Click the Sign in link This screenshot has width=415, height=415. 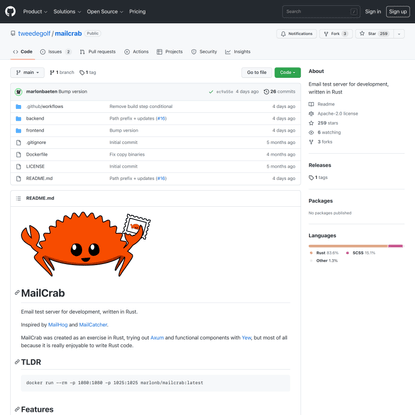click(x=373, y=12)
